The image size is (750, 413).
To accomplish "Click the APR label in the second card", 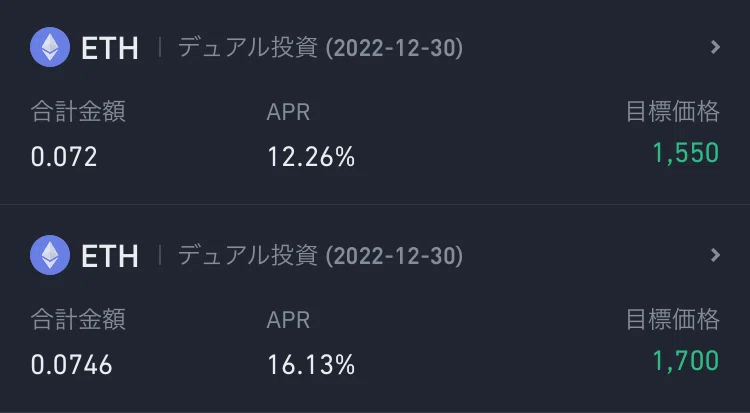I will coord(288,320).
